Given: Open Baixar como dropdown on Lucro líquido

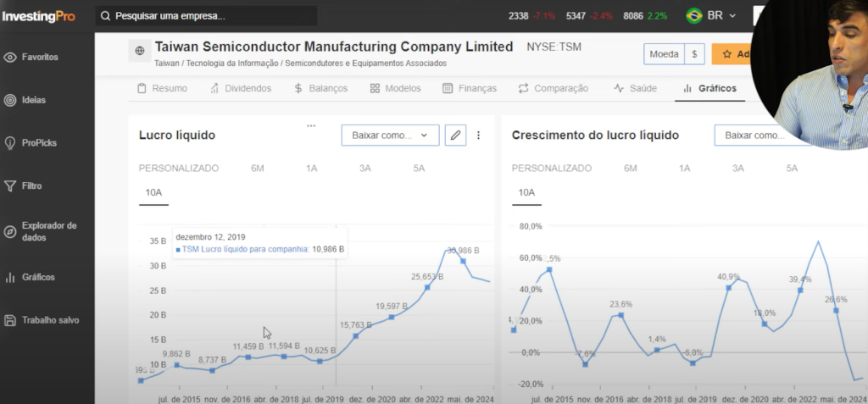Looking at the screenshot, I should (390, 135).
